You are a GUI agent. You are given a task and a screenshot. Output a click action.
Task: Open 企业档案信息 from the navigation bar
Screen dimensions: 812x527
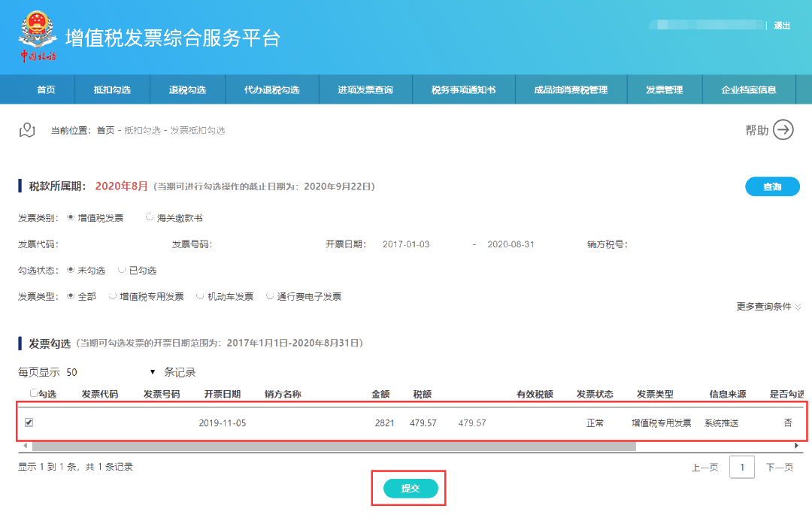pos(749,89)
